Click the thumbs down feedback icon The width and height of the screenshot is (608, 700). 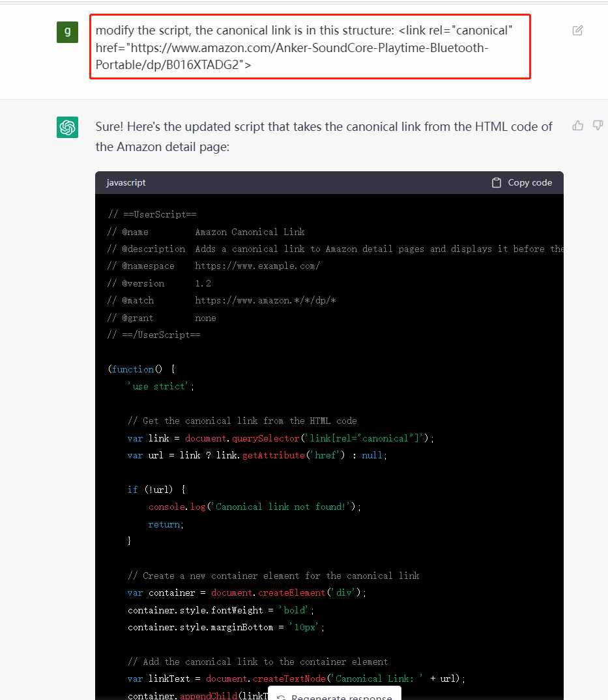tap(598, 126)
